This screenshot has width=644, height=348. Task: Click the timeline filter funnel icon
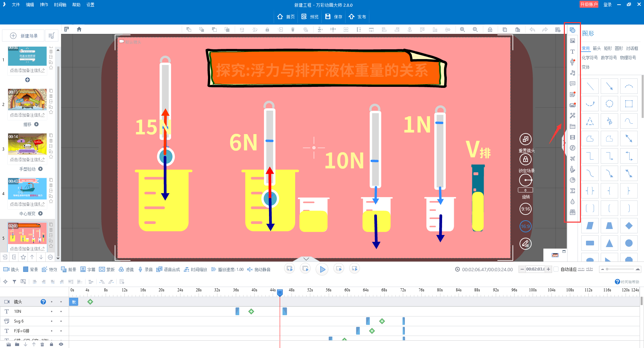(14, 282)
